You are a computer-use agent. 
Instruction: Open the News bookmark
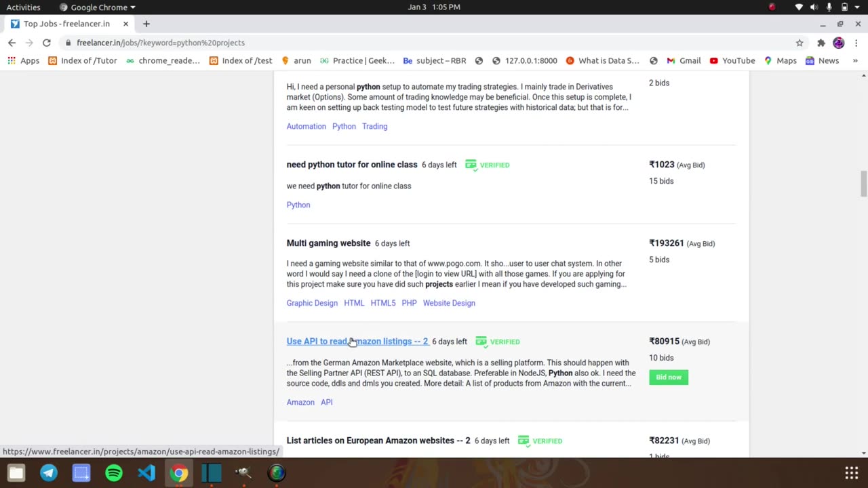(822, 60)
